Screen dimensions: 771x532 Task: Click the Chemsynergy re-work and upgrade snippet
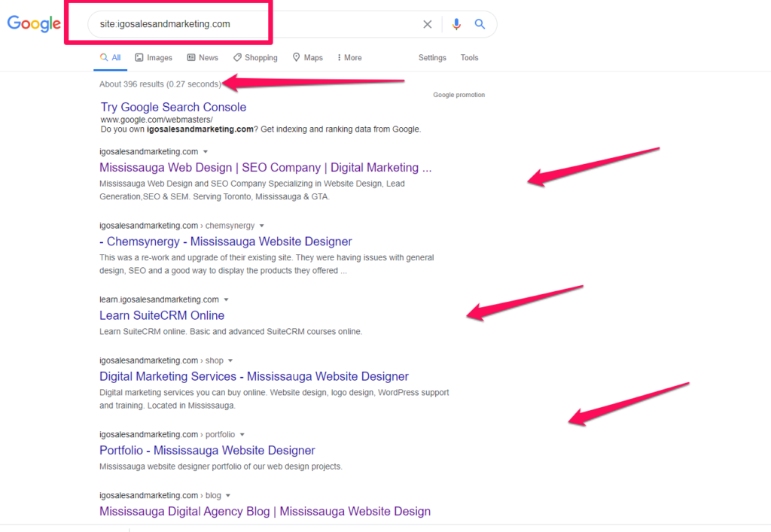point(267,264)
